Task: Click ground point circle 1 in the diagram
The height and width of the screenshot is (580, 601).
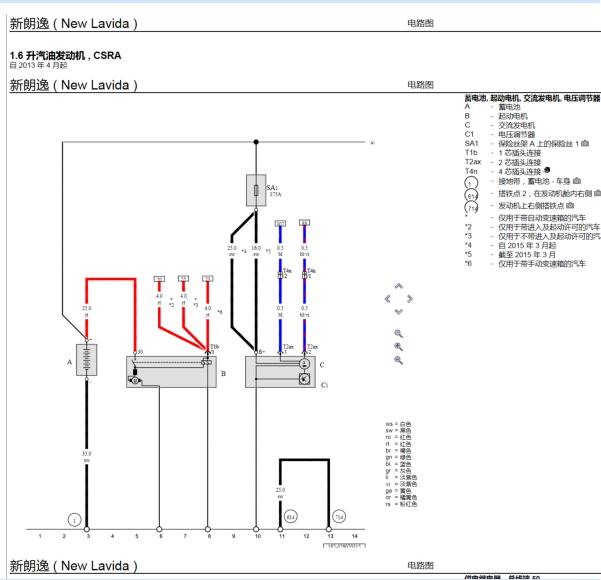Action: [74, 520]
